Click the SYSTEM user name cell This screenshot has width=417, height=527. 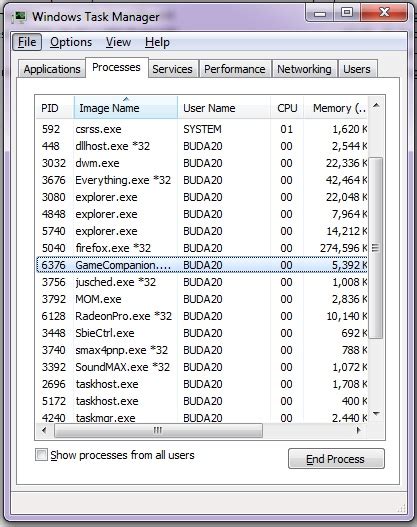(202, 129)
